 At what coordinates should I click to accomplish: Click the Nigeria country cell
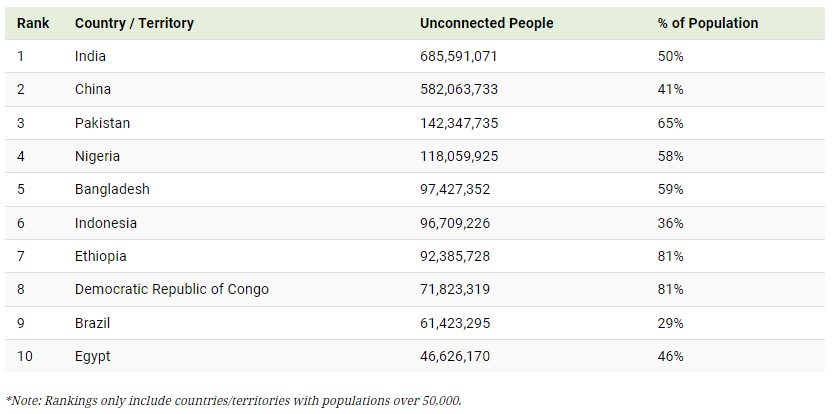[97, 156]
